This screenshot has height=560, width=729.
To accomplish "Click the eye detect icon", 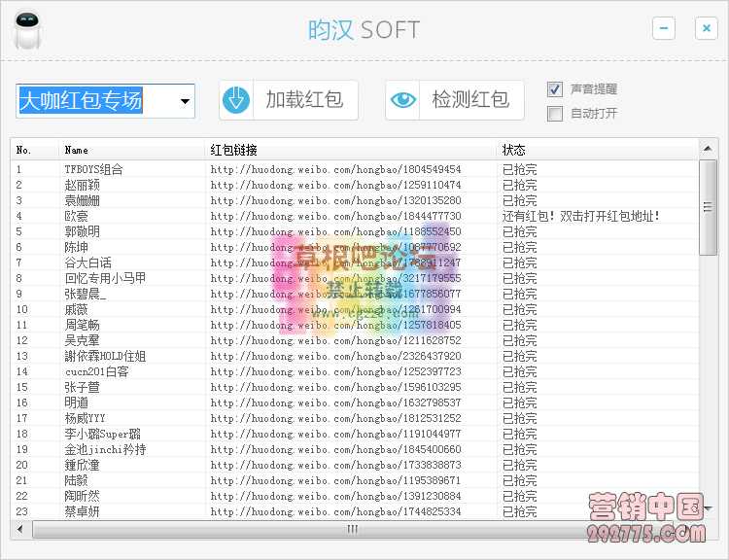I will pos(403,100).
